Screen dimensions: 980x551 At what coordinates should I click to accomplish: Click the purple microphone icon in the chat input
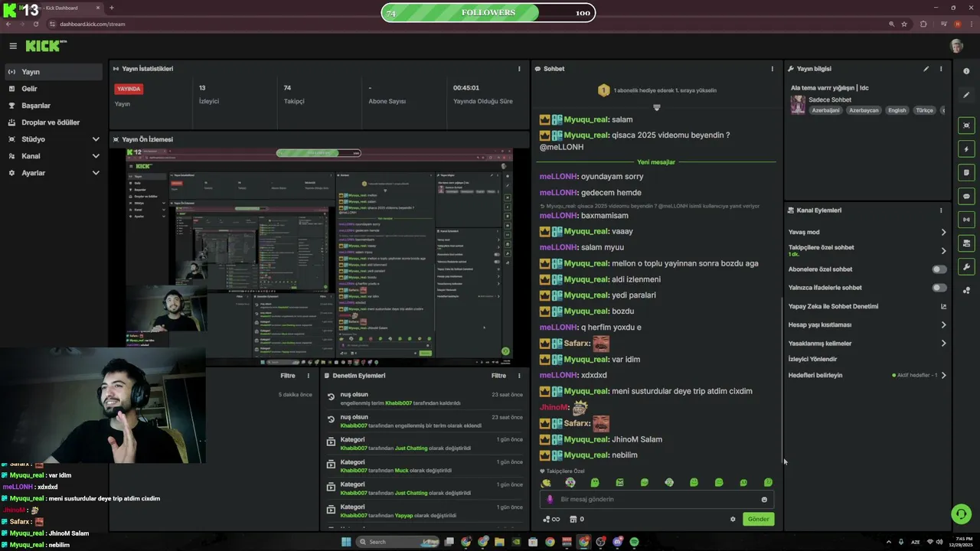(x=550, y=500)
